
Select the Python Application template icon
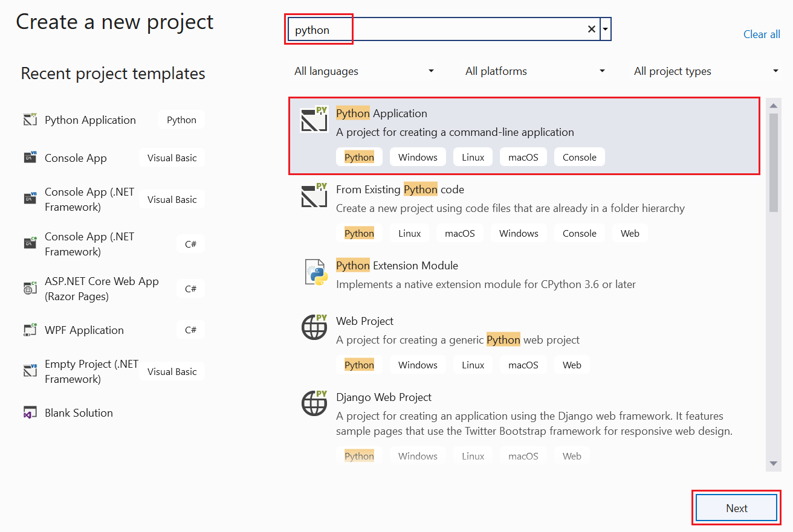click(x=314, y=120)
